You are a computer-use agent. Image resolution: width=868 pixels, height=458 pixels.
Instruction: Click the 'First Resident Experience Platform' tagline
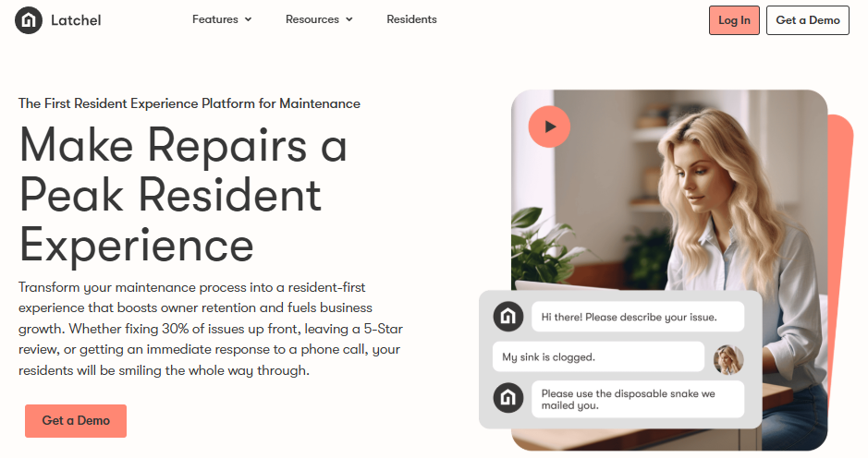189,103
